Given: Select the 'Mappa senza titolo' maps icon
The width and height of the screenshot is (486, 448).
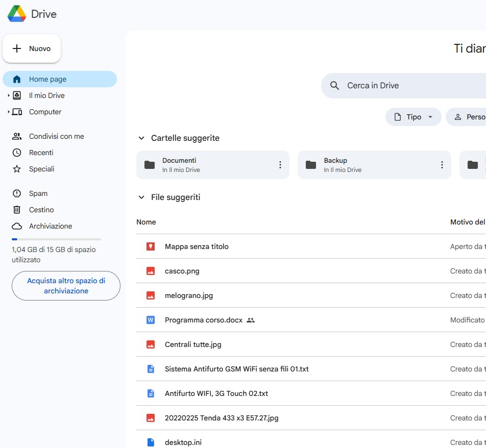Looking at the screenshot, I should pyautogui.click(x=150, y=246).
